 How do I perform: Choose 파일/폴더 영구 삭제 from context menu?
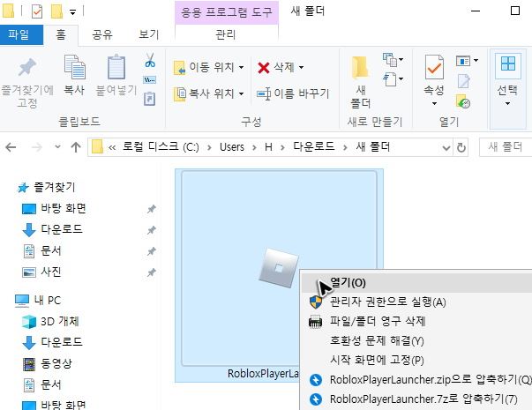pos(416,321)
